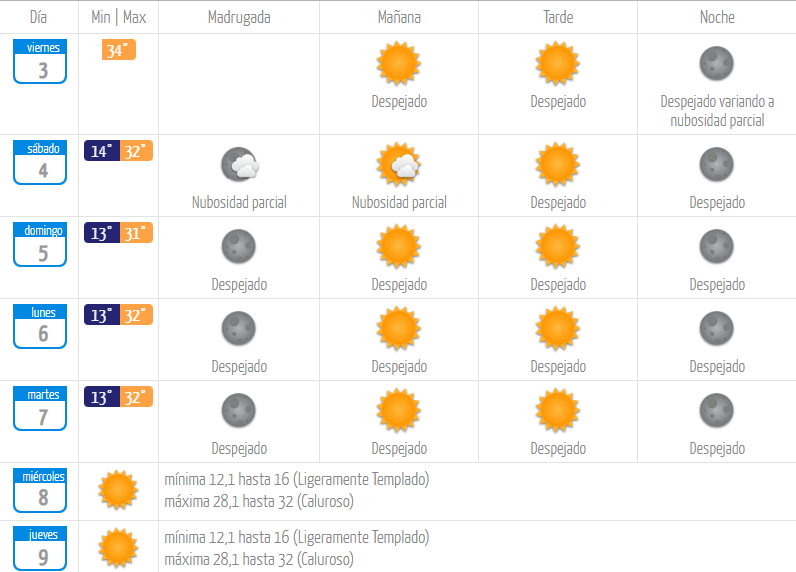Select the partly cloudy sun for sábado Mañana
Viewport: 796px width, 572px height.
(x=399, y=164)
